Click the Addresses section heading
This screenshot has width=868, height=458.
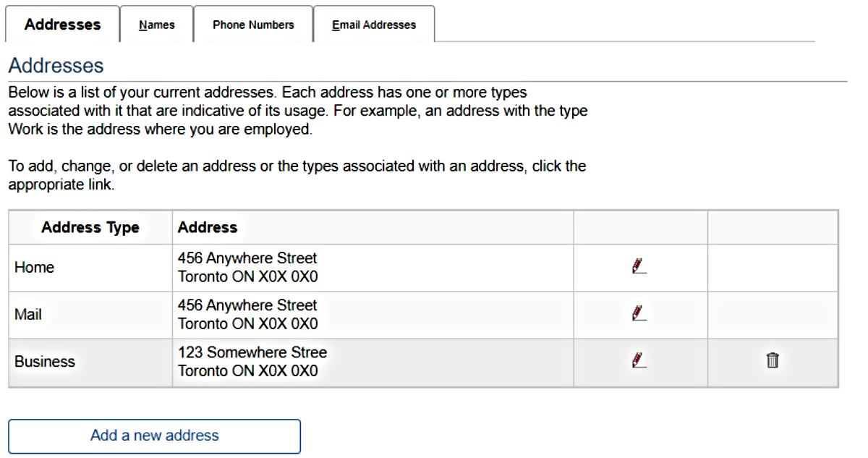tap(56, 66)
